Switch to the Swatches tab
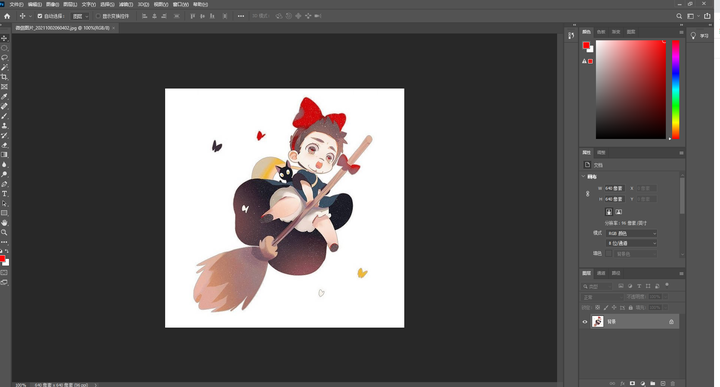The width and height of the screenshot is (720, 387). [601, 32]
